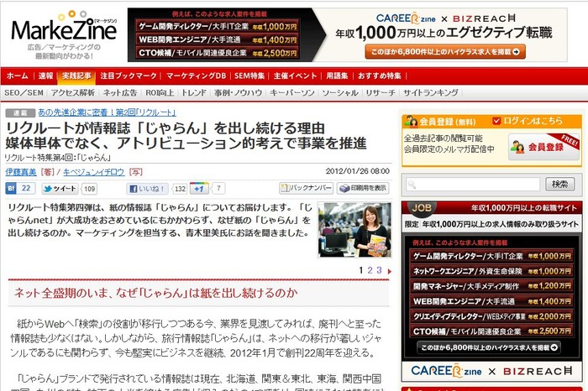Screen dimensions: 588x391
Task: Click the next page red arrow
Action: pyautogui.click(x=389, y=271)
